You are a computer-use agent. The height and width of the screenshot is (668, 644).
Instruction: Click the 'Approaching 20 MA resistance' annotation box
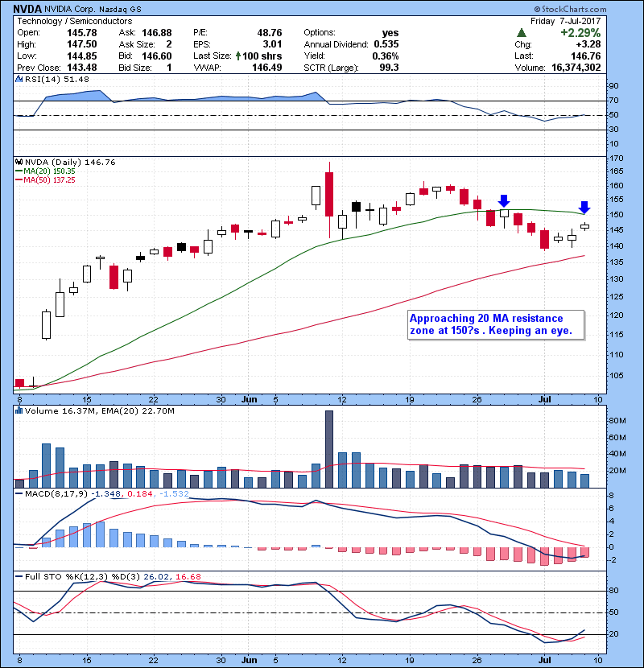[496, 325]
